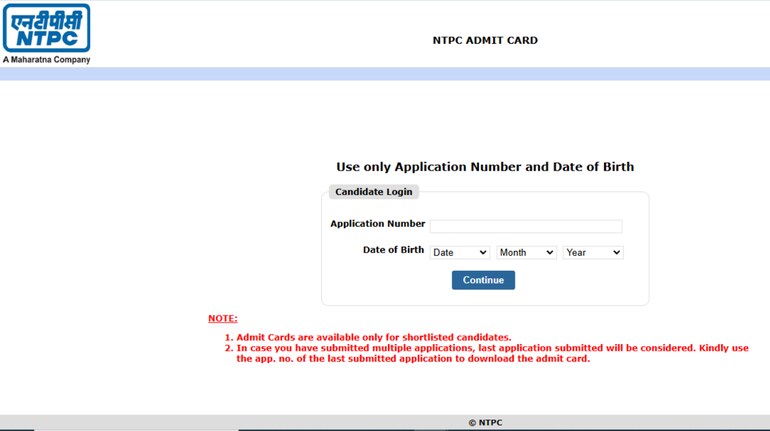
Task: Click the light blue header banner strip
Action: [x=385, y=74]
